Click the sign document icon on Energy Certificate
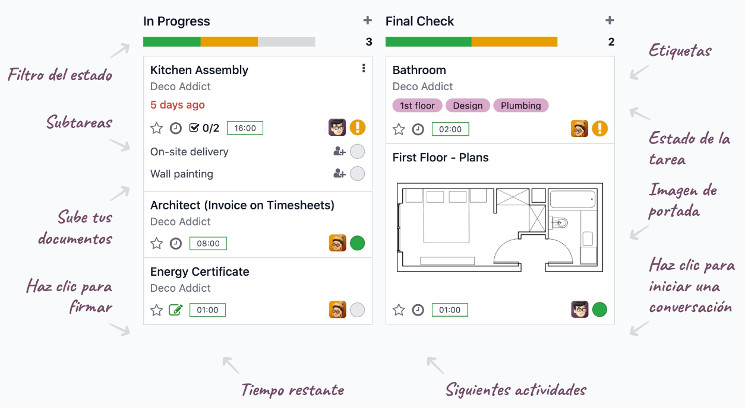The height and width of the screenshot is (408, 745). [x=176, y=310]
